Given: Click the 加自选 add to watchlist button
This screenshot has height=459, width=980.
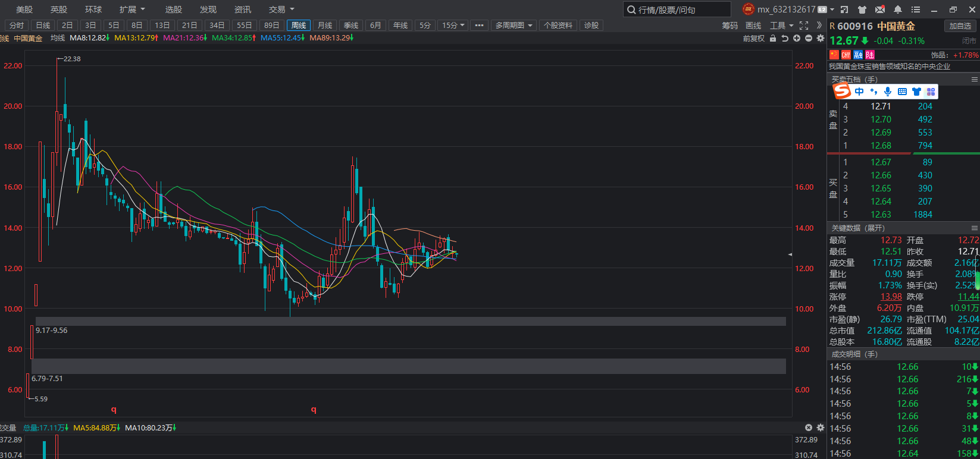Looking at the screenshot, I should click(x=960, y=26).
